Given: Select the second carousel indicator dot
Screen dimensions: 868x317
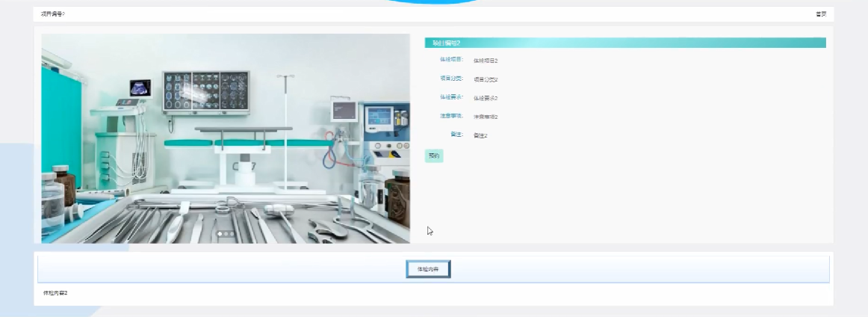Looking at the screenshot, I should pos(226,235).
